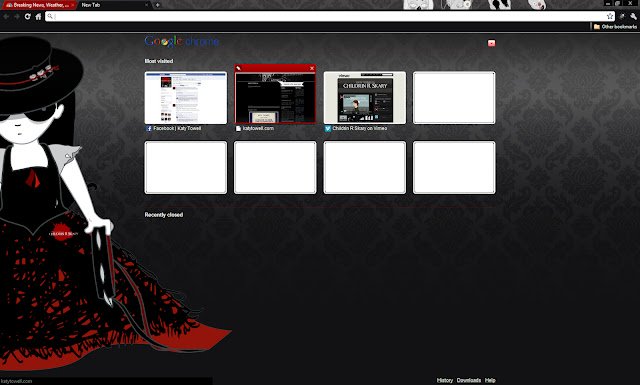Click the Most visited heading
The width and height of the screenshot is (640, 385).
(159, 61)
